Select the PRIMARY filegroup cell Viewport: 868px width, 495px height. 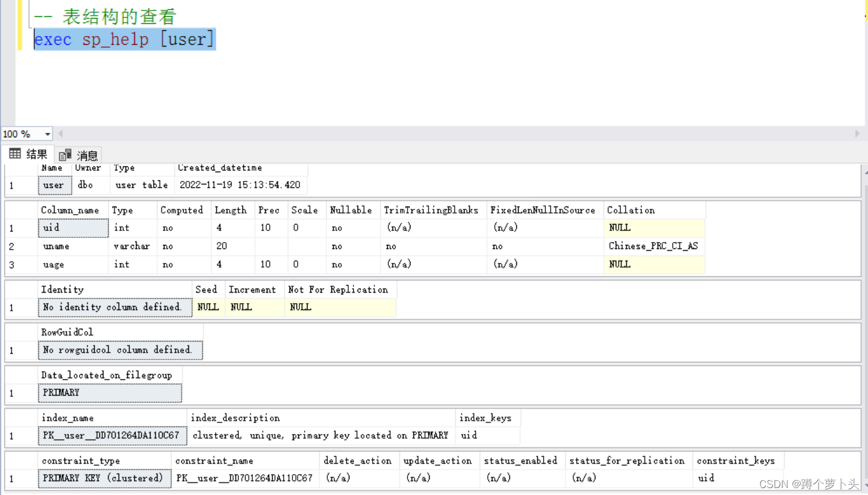pos(110,393)
